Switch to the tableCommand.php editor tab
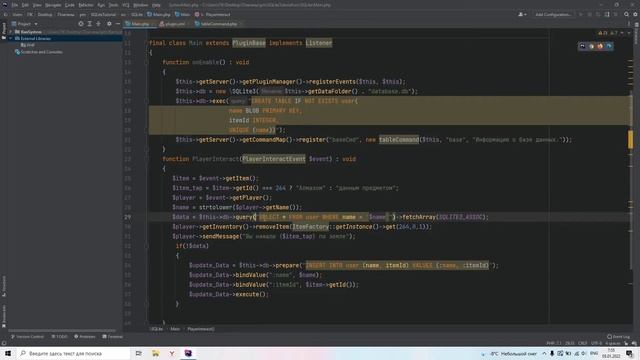640x360 pixels. pyautogui.click(x=218, y=24)
